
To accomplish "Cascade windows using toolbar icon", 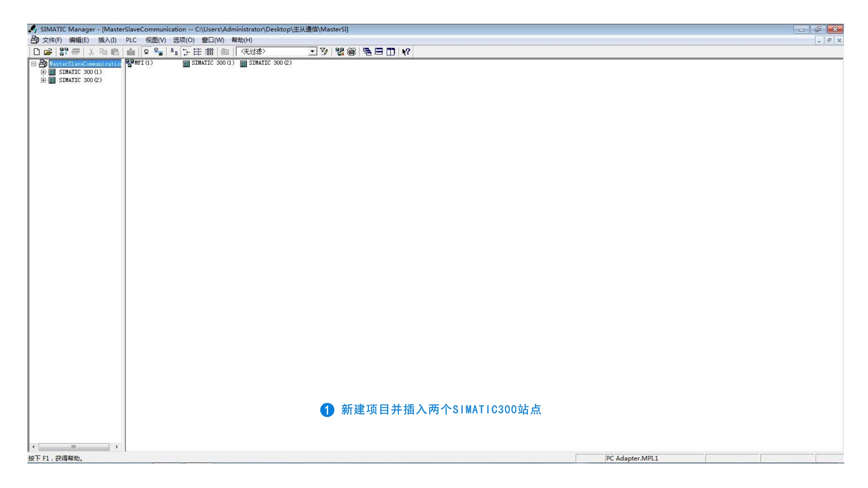I will (367, 52).
